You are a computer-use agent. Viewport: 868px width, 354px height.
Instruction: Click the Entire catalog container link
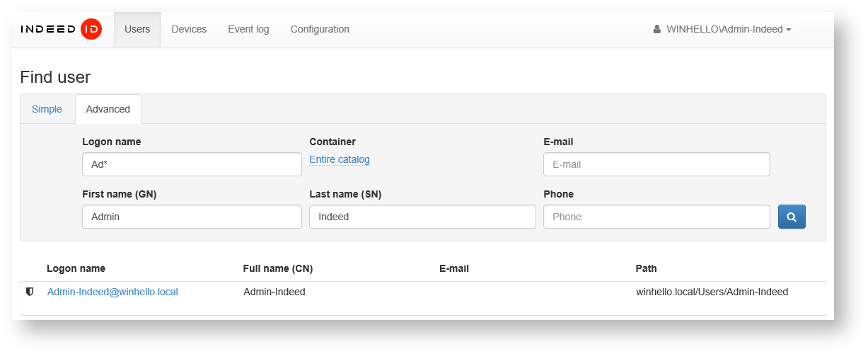coord(340,160)
